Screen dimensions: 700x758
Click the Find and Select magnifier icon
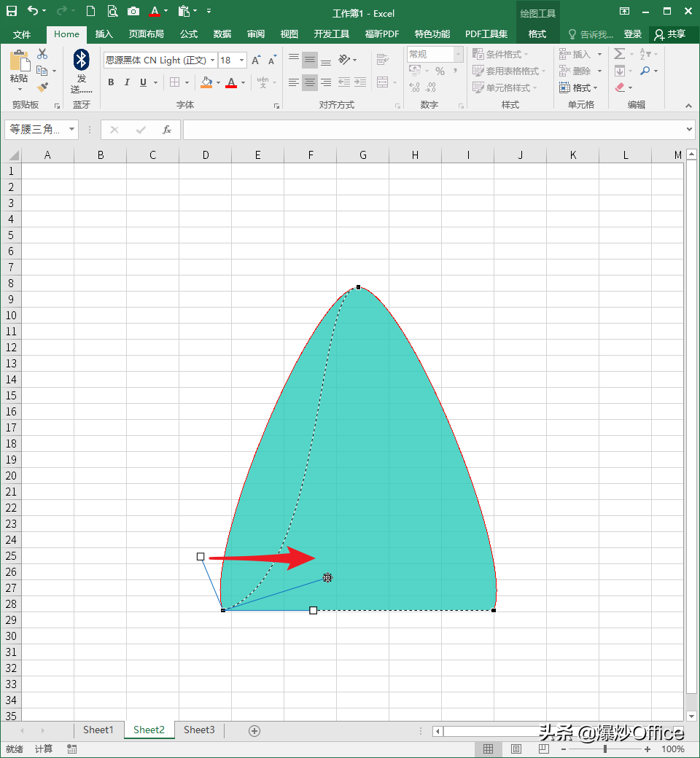click(x=645, y=71)
